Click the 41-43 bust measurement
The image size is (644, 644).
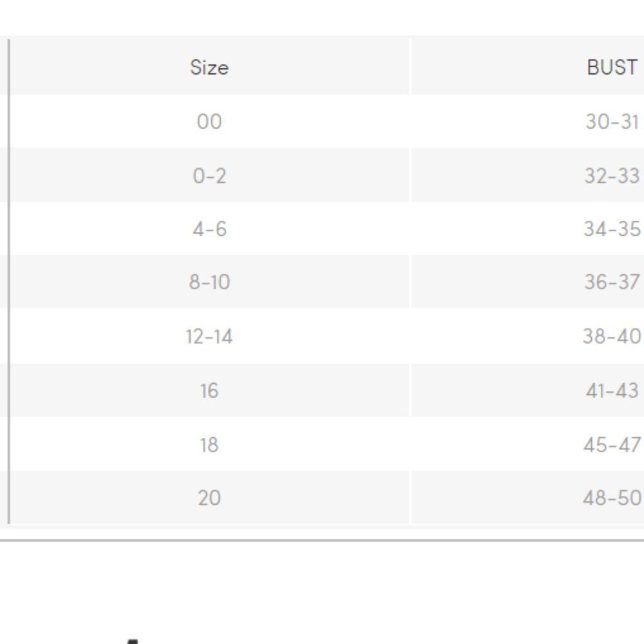pos(612,390)
